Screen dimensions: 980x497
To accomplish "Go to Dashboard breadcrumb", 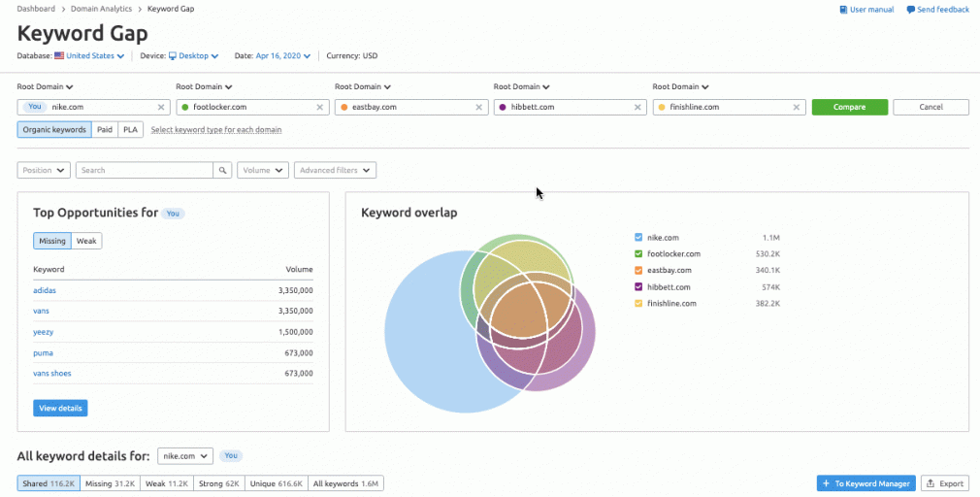I will tap(36, 10).
